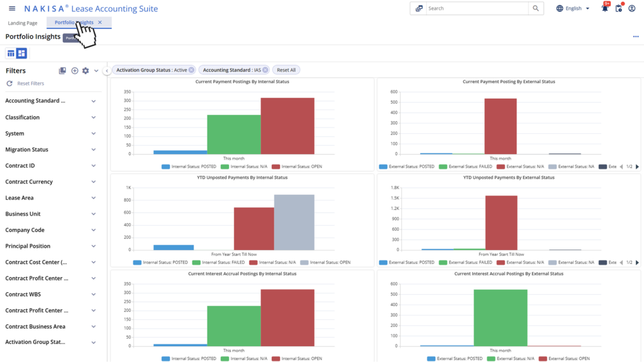Screen dimensions: 644x362
Task: Click the add filter plus icon
Action: (x=74, y=70)
